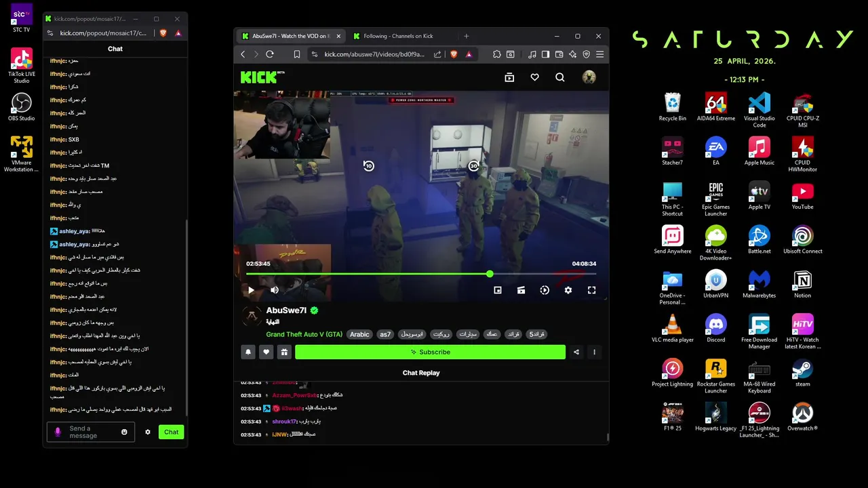This screenshot has height=488, width=868.
Task: Select the as7 tag
Action: [385, 334]
